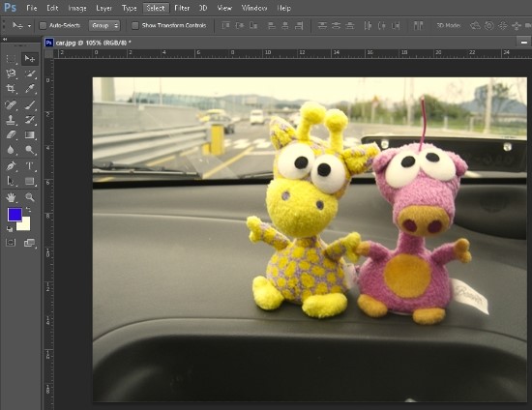Click the 3D slide camera icon
This screenshot has height=410, width=532.
[517, 25]
